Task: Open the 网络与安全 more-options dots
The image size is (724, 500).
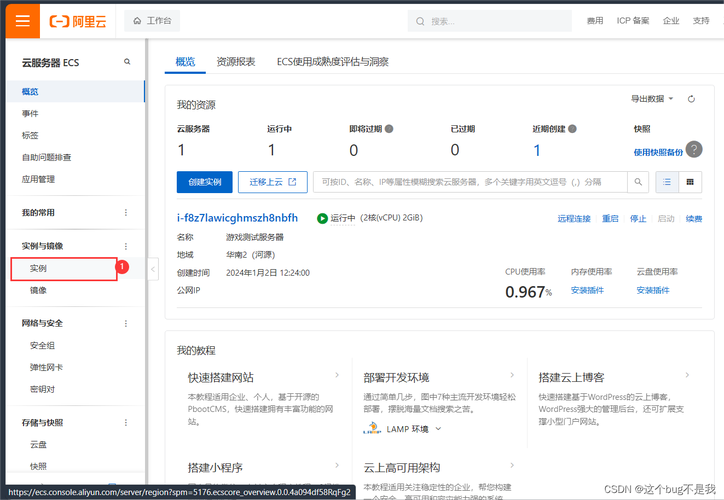Action: (x=126, y=323)
